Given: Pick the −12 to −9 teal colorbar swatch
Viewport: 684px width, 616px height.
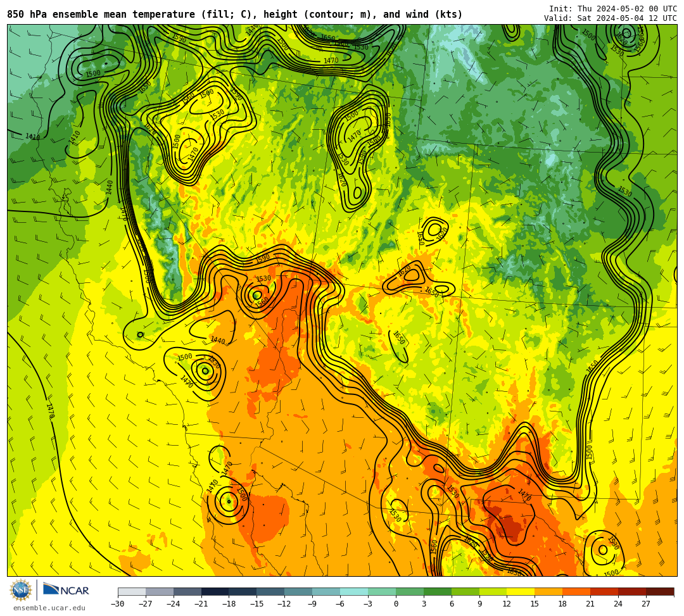Looking at the screenshot, I should tap(299, 591).
